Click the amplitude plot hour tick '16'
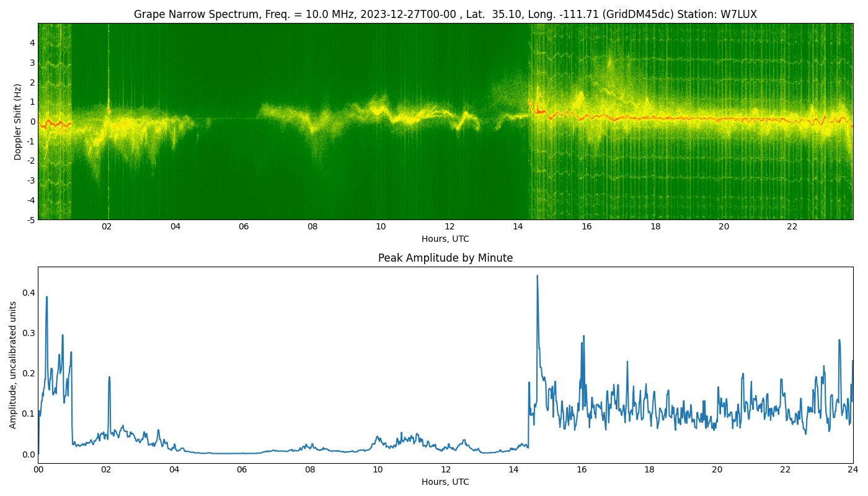This screenshot has height=496, width=868. coord(582,470)
